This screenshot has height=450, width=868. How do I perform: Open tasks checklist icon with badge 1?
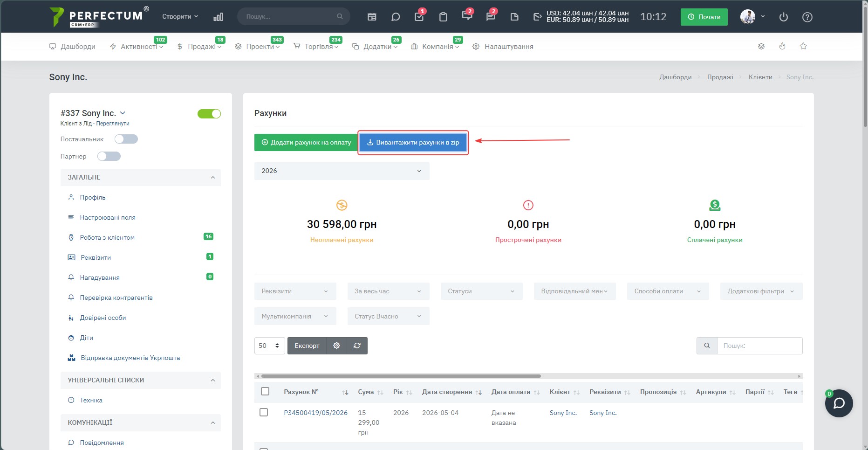419,17
